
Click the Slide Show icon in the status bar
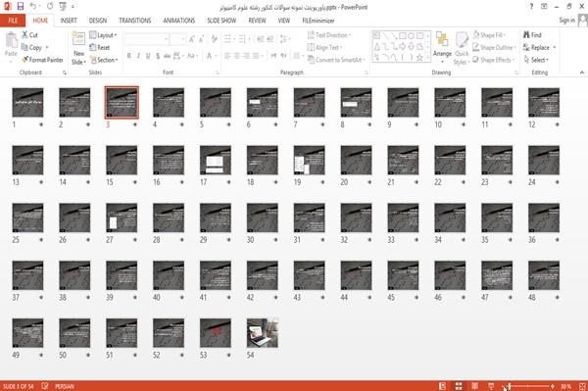click(491, 386)
